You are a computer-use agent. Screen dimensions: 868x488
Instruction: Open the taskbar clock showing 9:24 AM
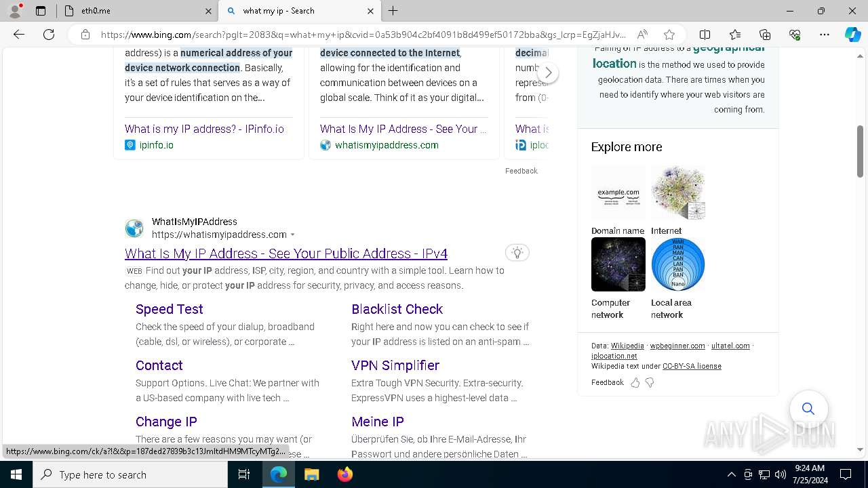tap(810, 474)
